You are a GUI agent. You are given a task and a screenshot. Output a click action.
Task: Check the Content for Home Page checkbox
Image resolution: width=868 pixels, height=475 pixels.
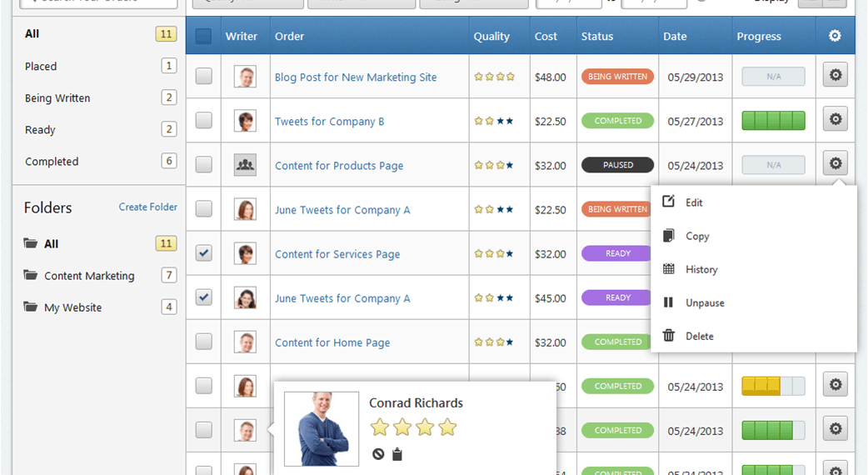point(203,342)
